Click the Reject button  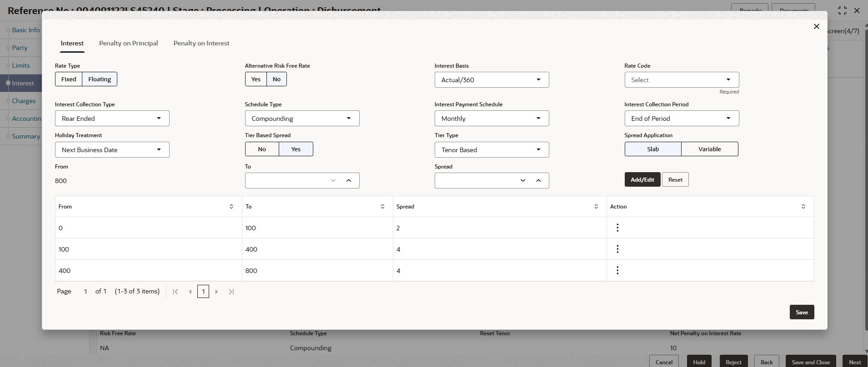click(x=733, y=362)
